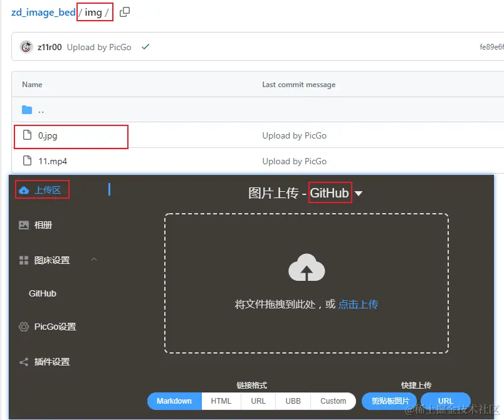This screenshot has height=420, width=504.
Task: Click the 图片上传 - GitHub title
Action: coord(298,193)
